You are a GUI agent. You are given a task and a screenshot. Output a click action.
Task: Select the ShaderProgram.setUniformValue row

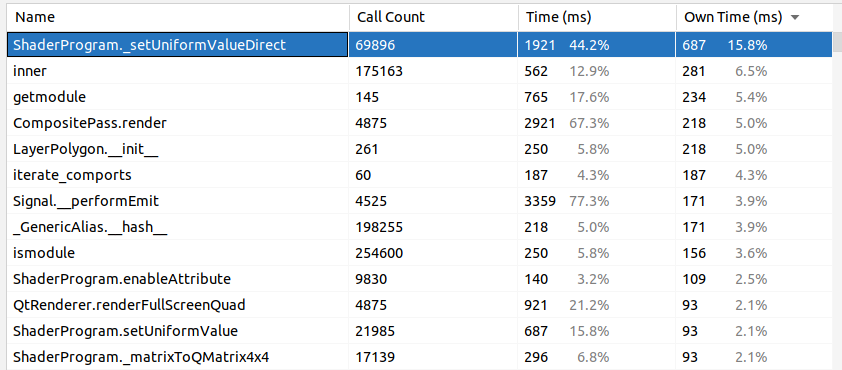pyautogui.click(x=419, y=331)
